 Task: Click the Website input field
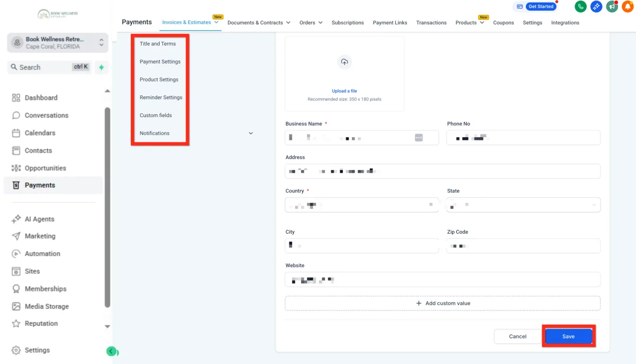443,279
